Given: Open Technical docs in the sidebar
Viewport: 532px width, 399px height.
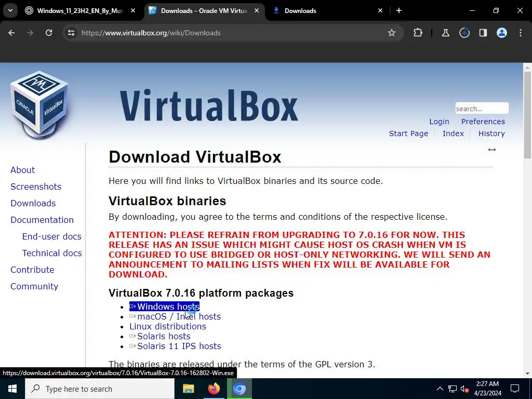Looking at the screenshot, I should (x=52, y=253).
